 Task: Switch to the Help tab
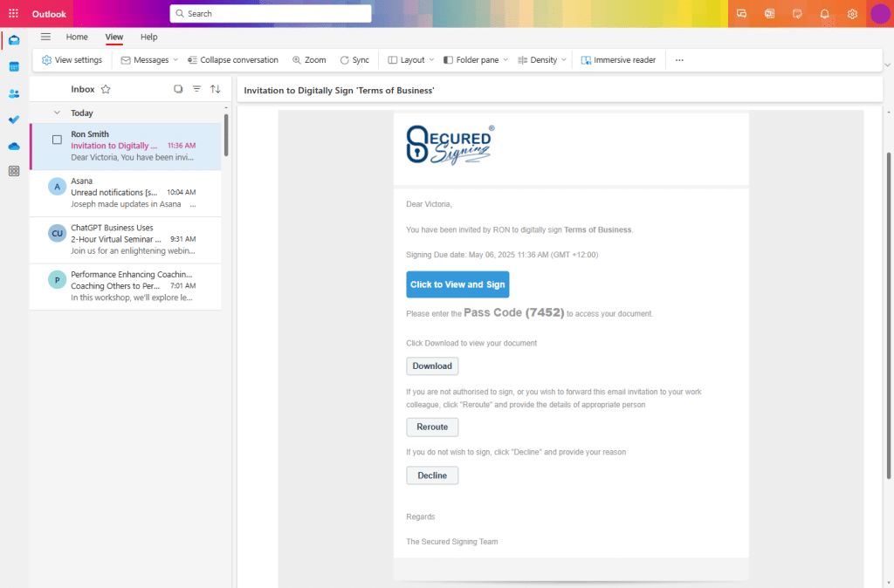[x=148, y=37]
